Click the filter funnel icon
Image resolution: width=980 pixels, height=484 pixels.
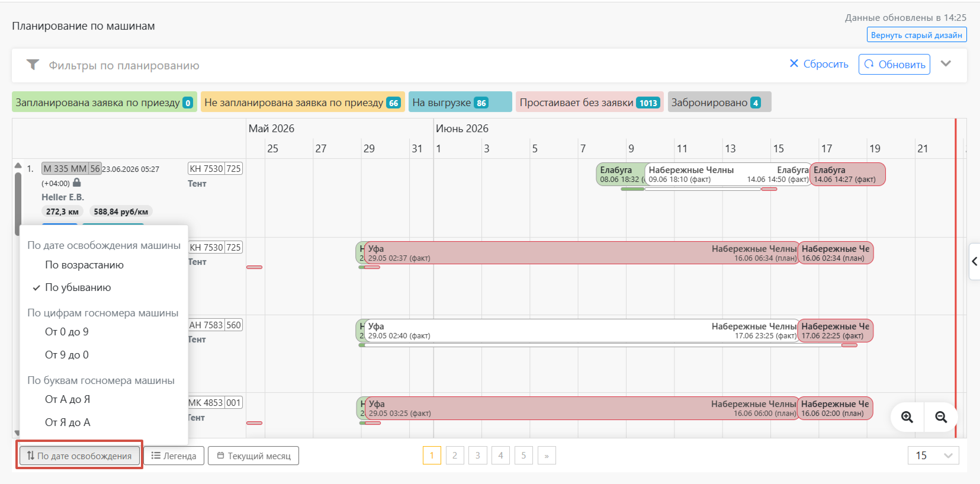(x=33, y=65)
